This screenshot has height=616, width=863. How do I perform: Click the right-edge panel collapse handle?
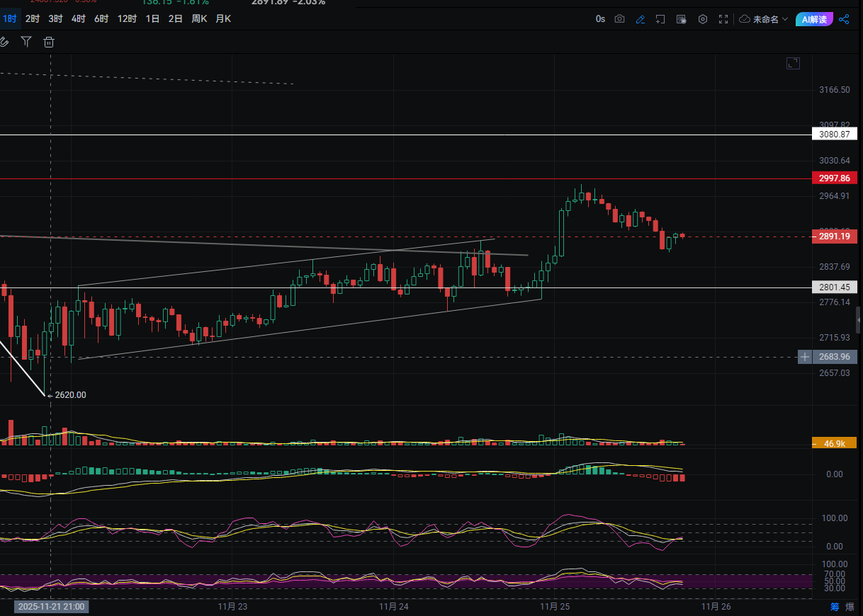pyautogui.click(x=859, y=315)
